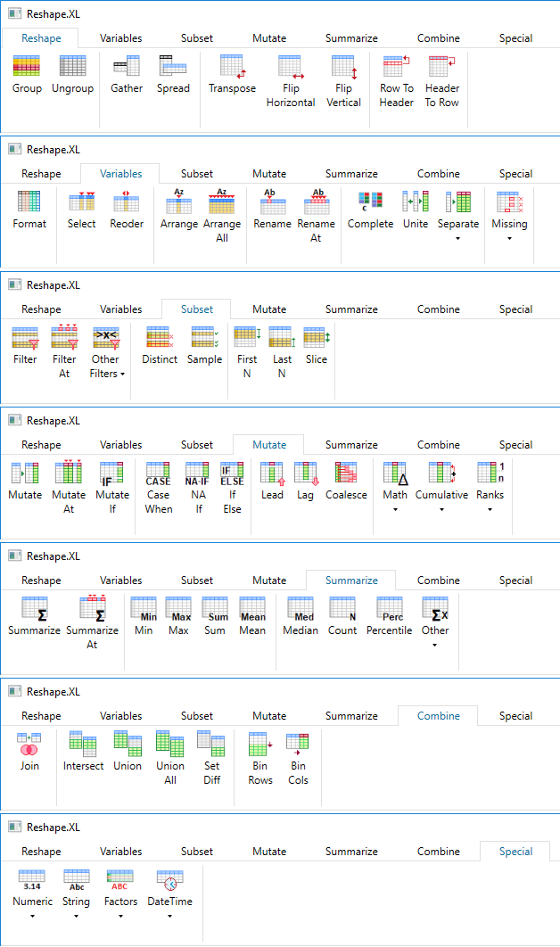Click the Group table icon

tap(27, 66)
